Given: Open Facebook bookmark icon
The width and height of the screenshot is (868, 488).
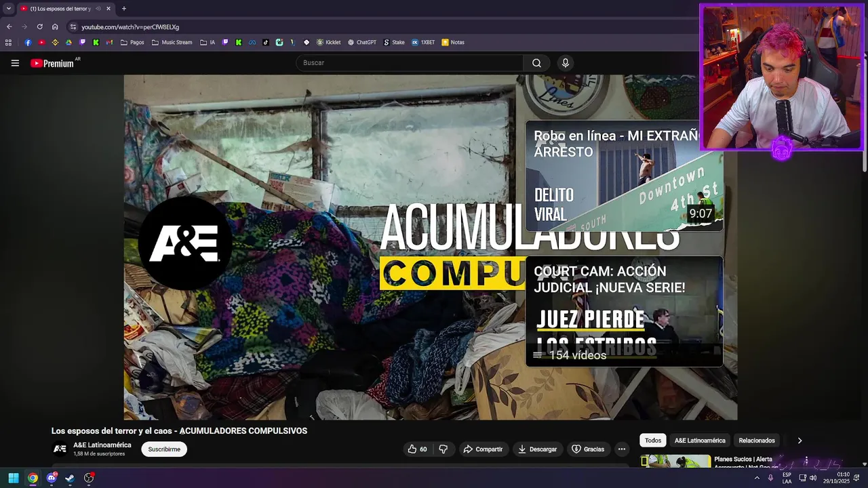Looking at the screenshot, I should click(x=28, y=42).
